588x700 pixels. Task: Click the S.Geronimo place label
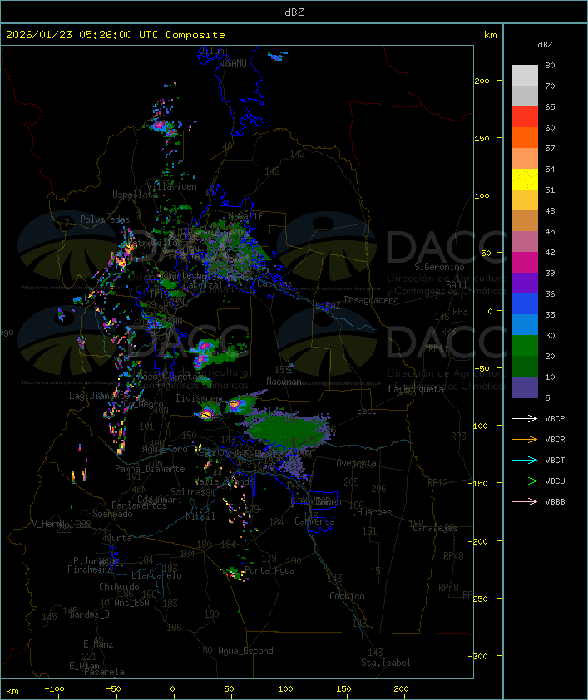(x=439, y=267)
